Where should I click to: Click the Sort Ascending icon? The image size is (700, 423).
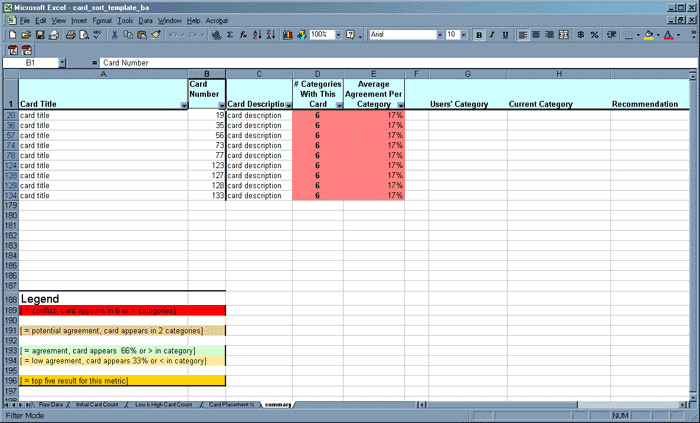[x=258, y=34]
